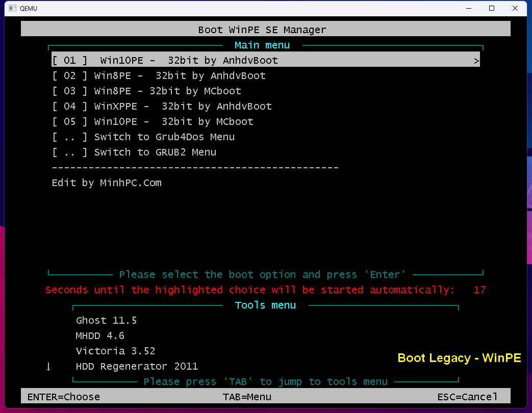This screenshot has width=532, height=413.
Task: Click the ENTER=Choose hint in status bar
Action: tap(64, 397)
